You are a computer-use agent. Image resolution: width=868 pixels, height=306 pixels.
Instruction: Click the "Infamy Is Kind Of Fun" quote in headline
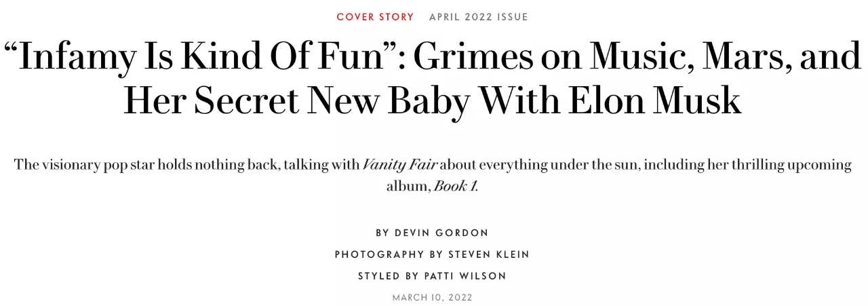pyautogui.click(x=202, y=58)
